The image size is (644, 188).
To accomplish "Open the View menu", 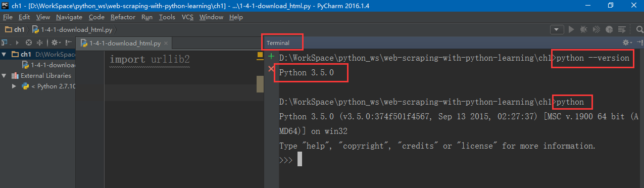I will pyautogui.click(x=43, y=17).
